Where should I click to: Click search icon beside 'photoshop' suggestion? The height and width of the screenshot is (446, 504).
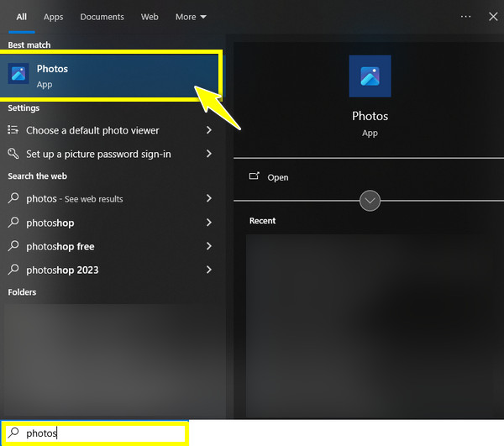(13, 222)
